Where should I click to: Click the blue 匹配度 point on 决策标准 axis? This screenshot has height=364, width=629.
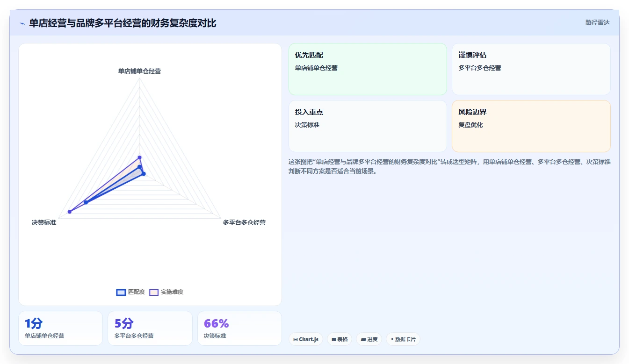pyautogui.click(x=86, y=202)
